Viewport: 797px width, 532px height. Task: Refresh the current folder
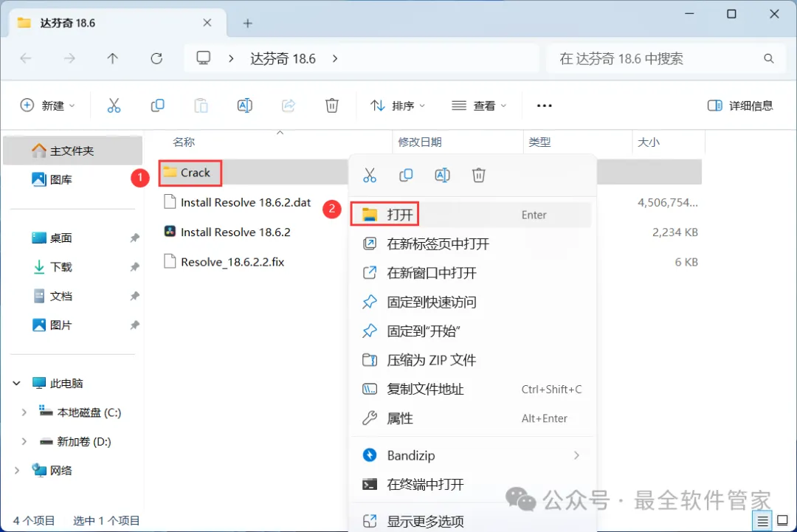(x=156, y=58)
